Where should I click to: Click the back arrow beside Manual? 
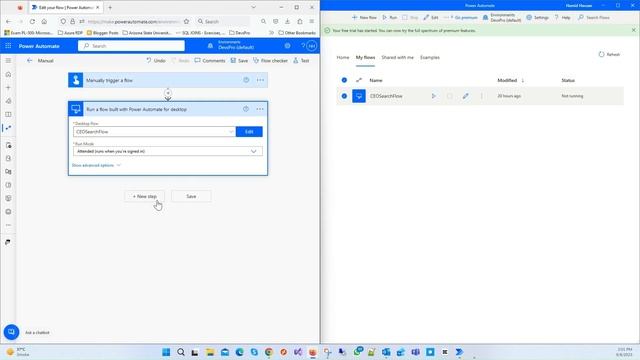click(x=29, y=60)
